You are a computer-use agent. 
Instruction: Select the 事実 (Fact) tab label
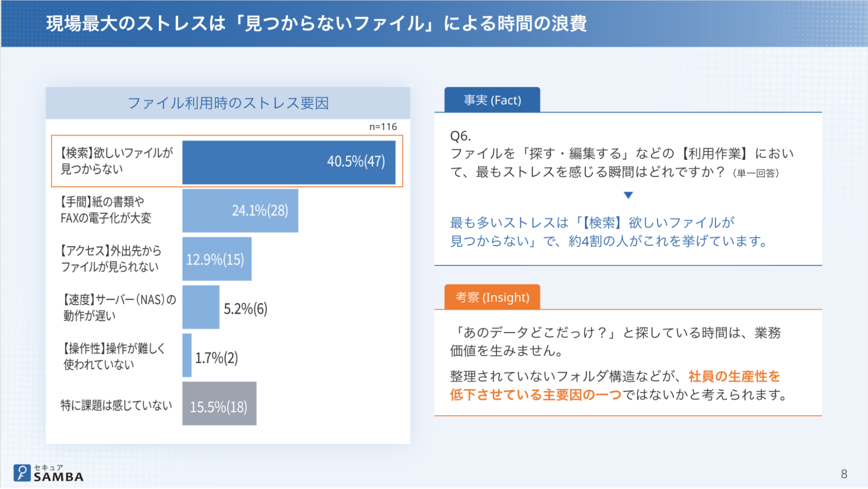(492, 100)
